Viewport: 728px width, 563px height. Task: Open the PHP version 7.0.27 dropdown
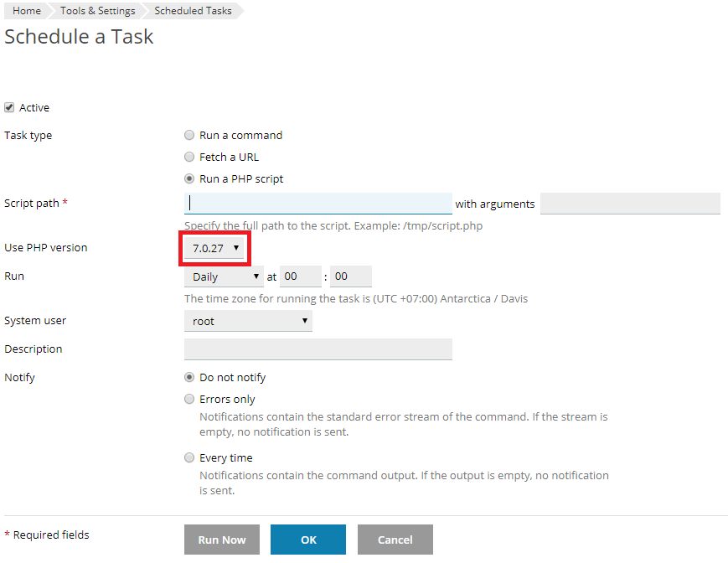(216, 248)
